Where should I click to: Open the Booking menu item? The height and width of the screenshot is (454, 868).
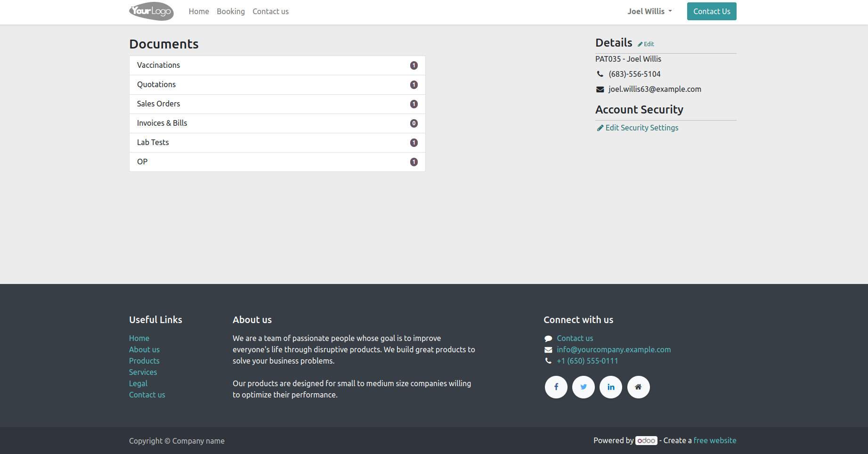(231, 11)
